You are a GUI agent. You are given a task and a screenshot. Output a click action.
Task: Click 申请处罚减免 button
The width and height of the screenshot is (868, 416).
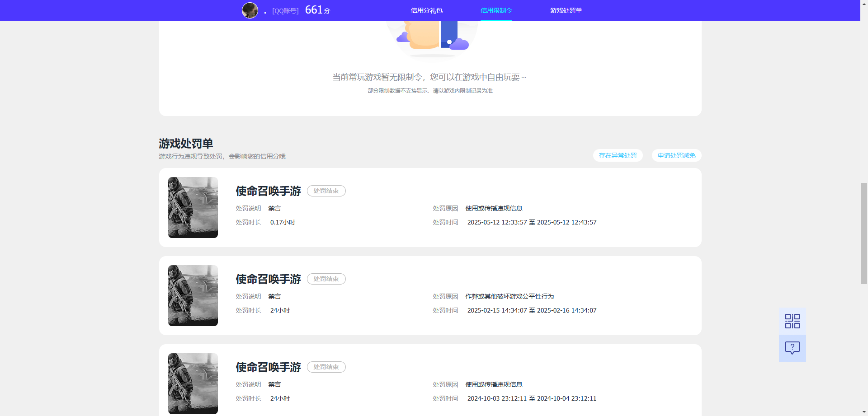(x=676, y=155)
